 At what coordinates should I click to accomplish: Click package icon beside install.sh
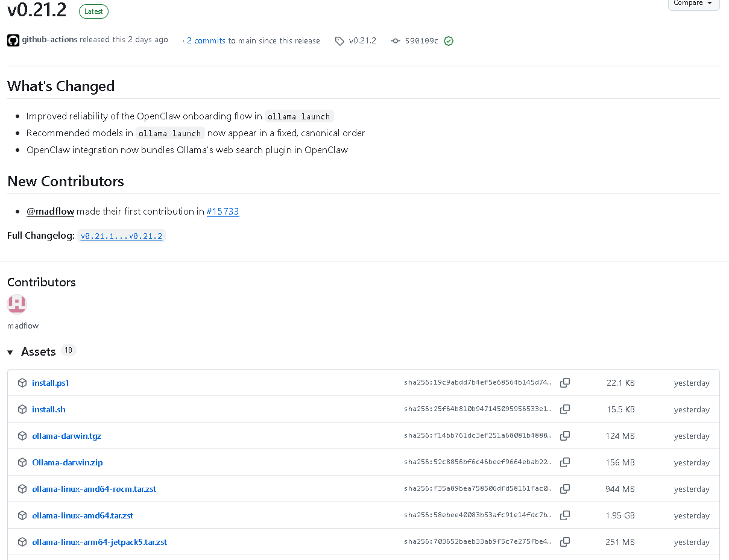click(x=22, y=409)
